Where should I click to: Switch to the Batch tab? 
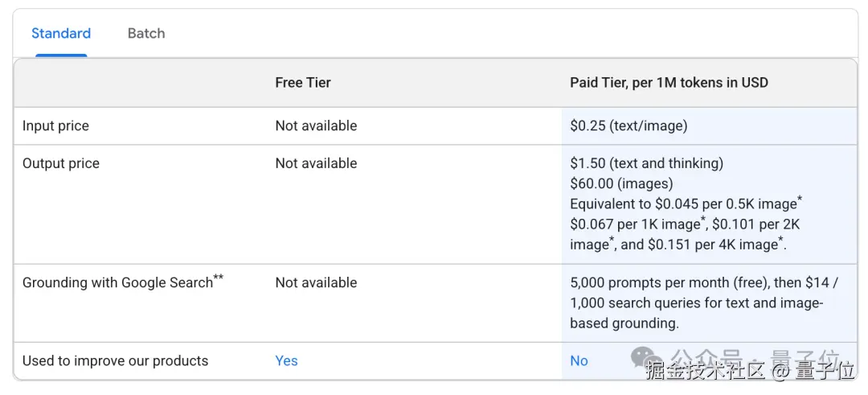[146, 34]
